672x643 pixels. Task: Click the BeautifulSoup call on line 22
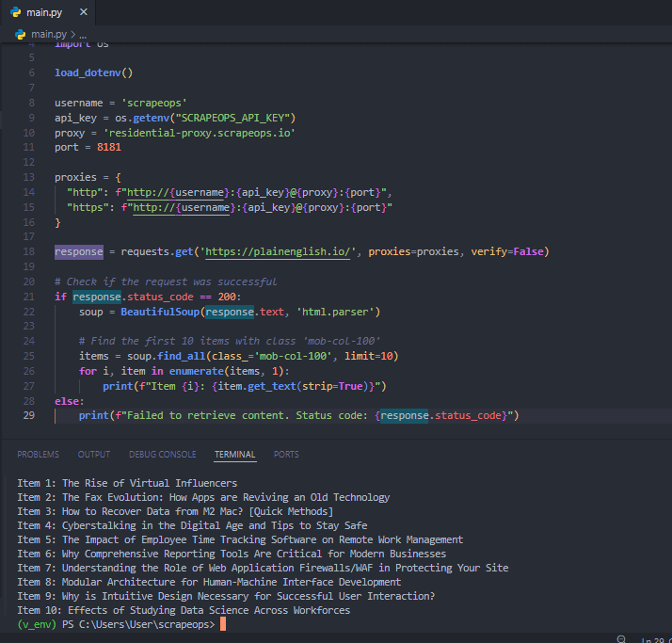tap(160, 311)
